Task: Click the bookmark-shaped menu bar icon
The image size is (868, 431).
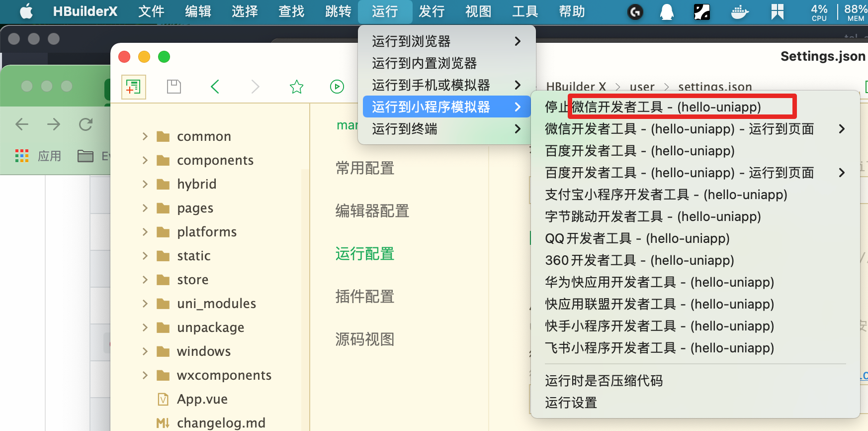Action: click(778, 11)
